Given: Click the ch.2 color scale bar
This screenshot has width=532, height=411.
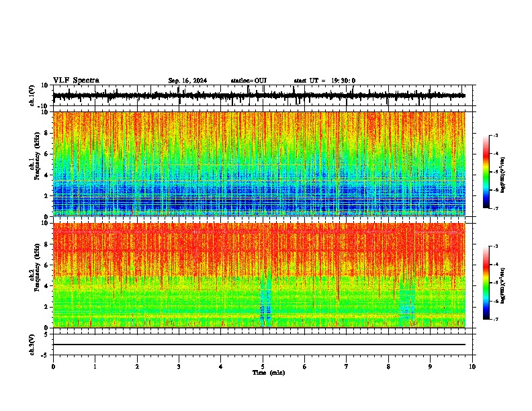Looking at the screenshot, I should [486, 283].
